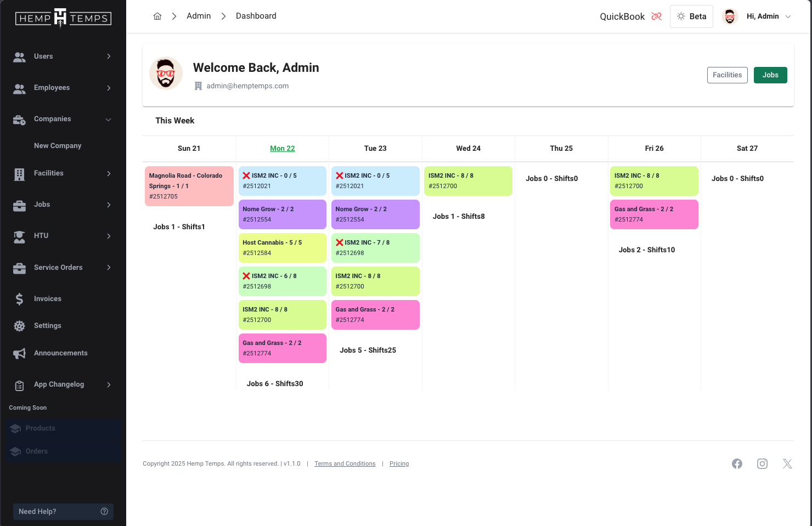This screenshot has width=812, height=526.
Task: Open the Terms and Conditions link
Action: [x=345, y=464]
